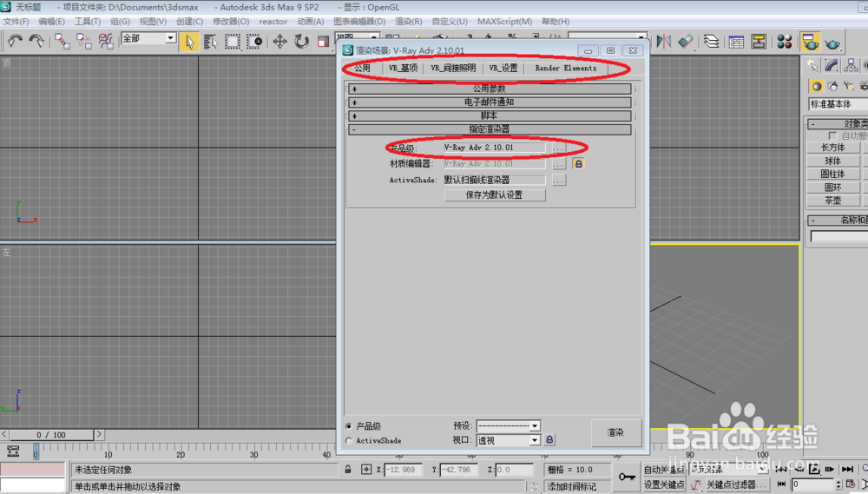Image resolution: width=868 pixels, height=494 pixels.
Task: Open the 视口 viewport dropdown
Action: (508, 440)
